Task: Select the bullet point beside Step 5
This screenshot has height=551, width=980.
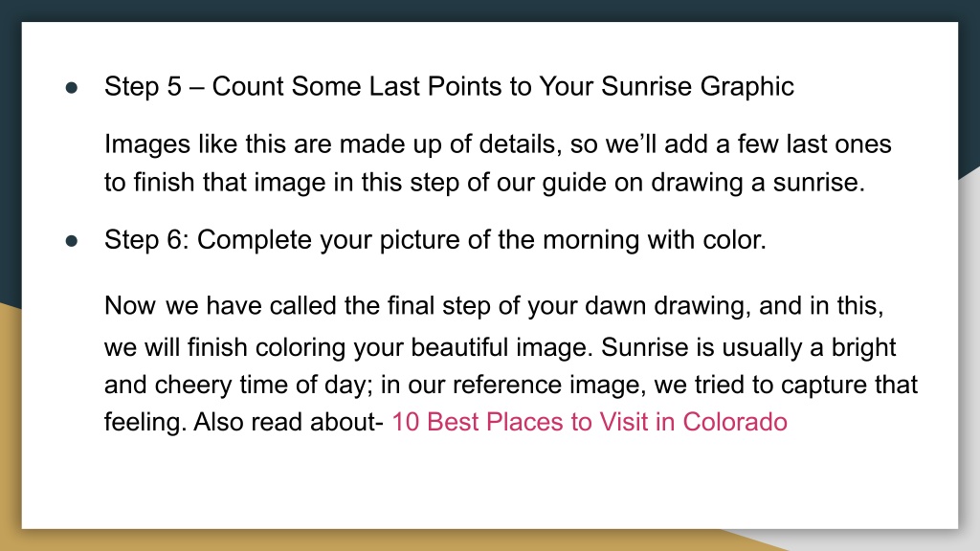Action: 71,87
